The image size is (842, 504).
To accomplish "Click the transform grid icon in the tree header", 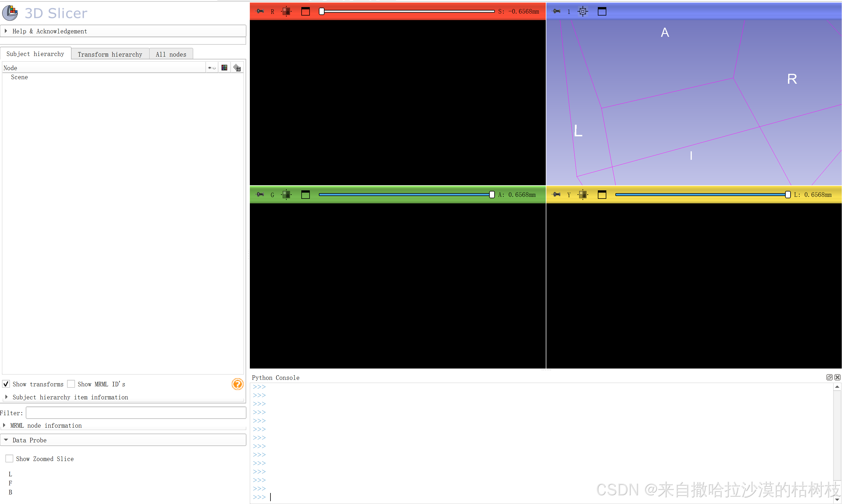I will pyautogui.click(x=237, y=67).
